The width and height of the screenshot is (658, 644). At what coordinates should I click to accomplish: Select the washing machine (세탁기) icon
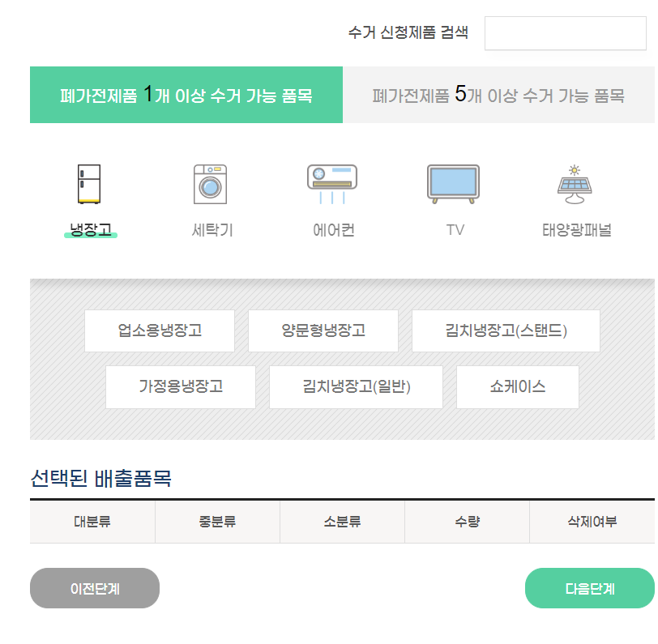(210, 184)
